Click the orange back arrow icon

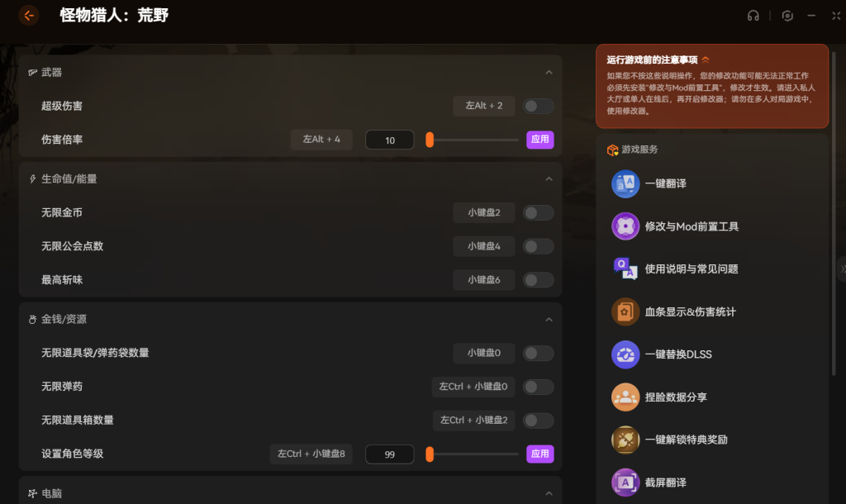click(28, 15)
